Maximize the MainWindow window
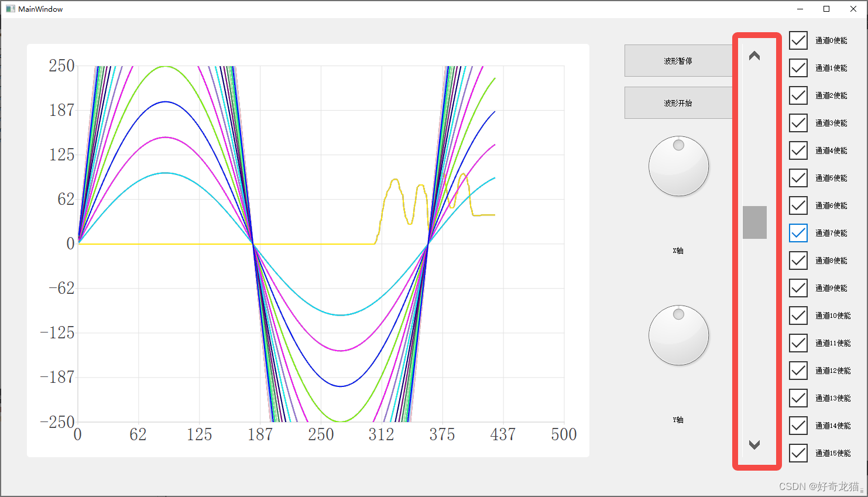 click(826, 9)
